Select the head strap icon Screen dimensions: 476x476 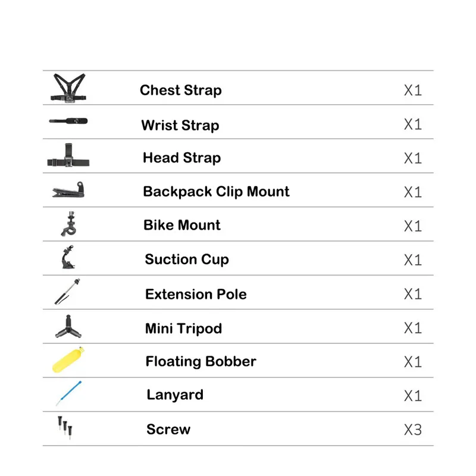(x=68, y=155)
